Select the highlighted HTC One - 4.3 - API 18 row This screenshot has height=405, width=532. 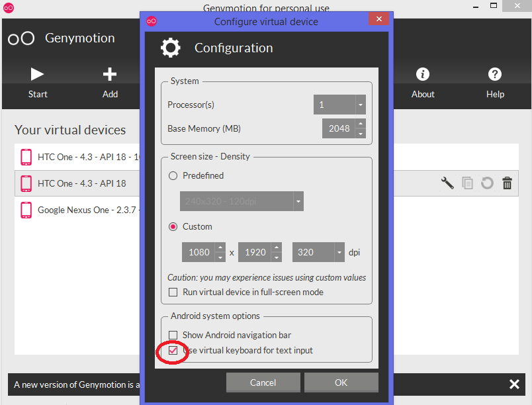point(77,183)
